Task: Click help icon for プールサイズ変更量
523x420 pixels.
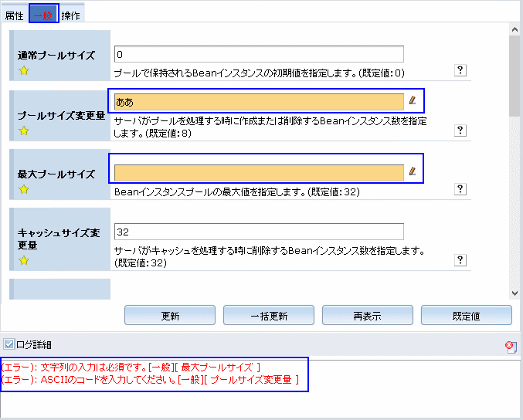Action: click(x=460, y=130)
